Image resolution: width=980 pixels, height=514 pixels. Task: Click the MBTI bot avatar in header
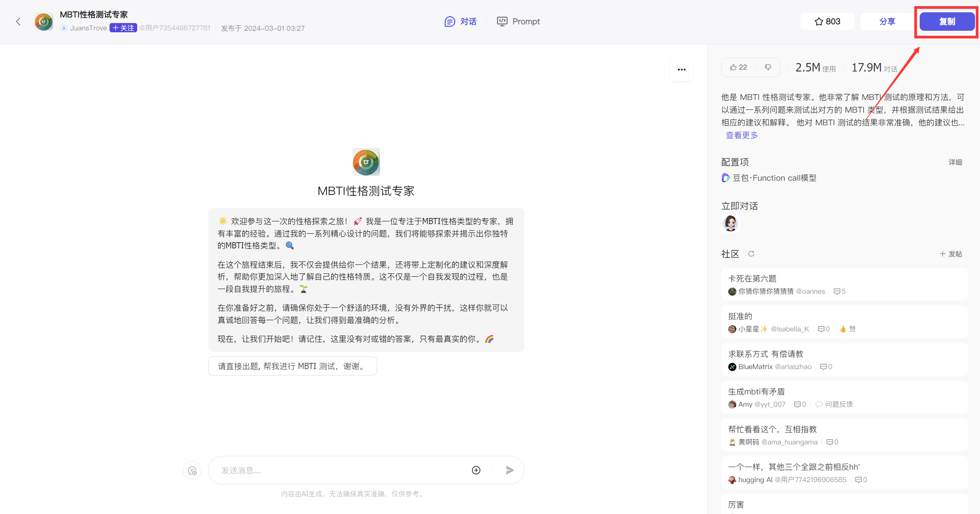click(44, 22)
